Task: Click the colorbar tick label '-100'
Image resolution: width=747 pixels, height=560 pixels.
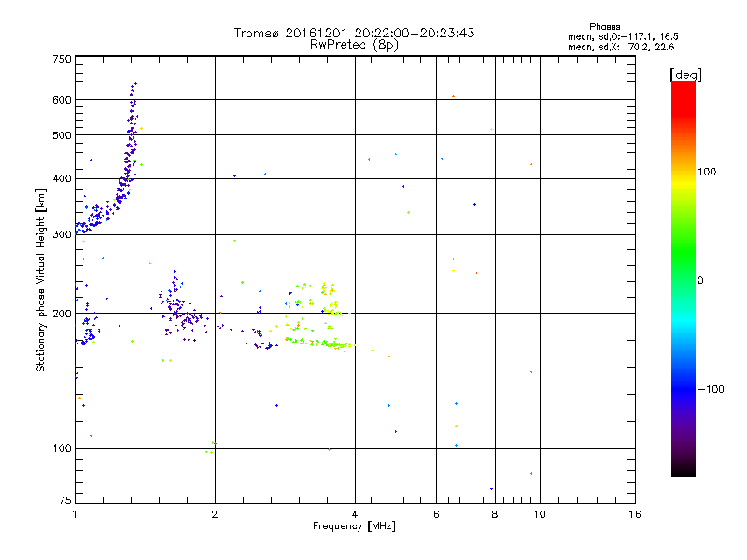Action: 711,389
